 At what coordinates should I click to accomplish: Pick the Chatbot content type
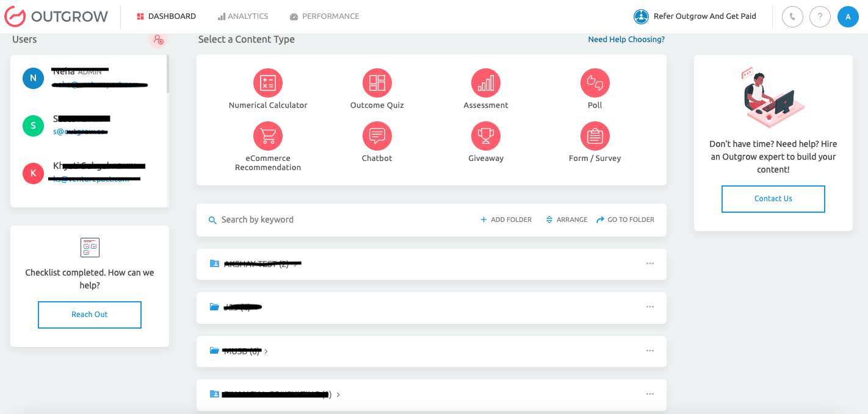coord(377,142)
